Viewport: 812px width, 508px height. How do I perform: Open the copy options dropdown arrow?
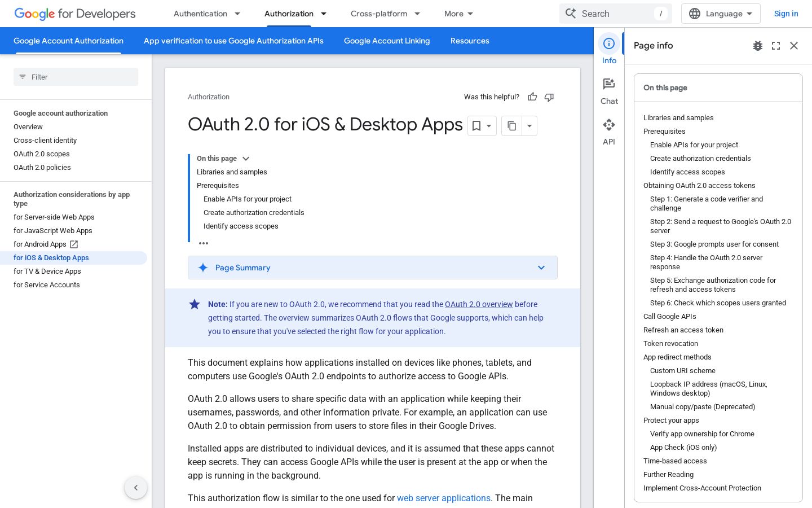point(529,126)
